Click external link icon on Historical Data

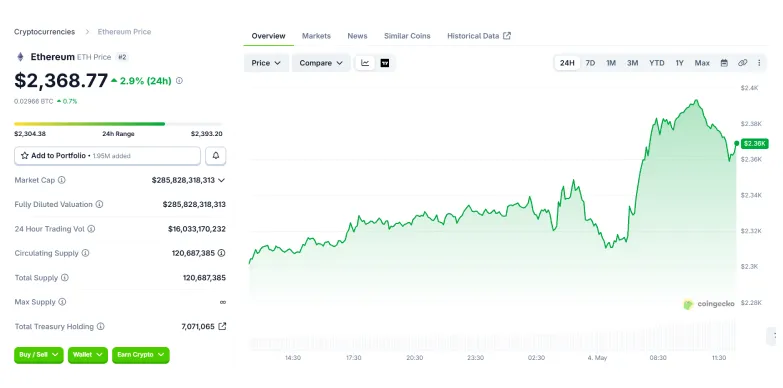(507, 36)
